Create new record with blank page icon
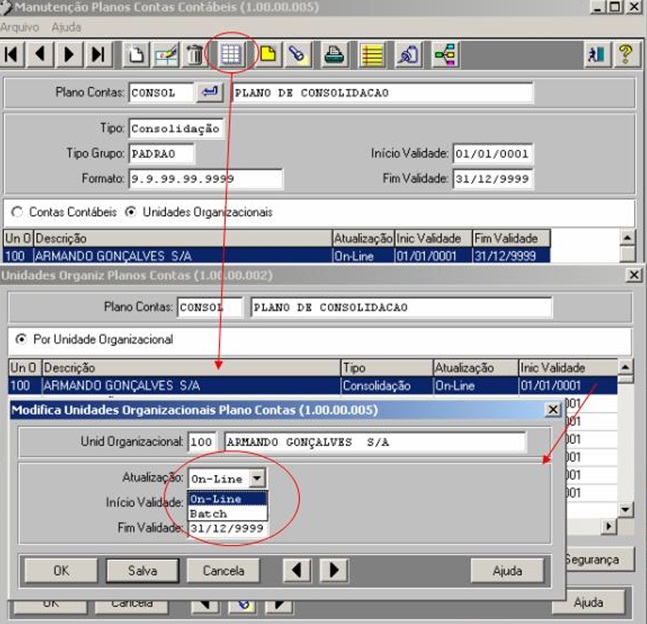 click(136, 54)
